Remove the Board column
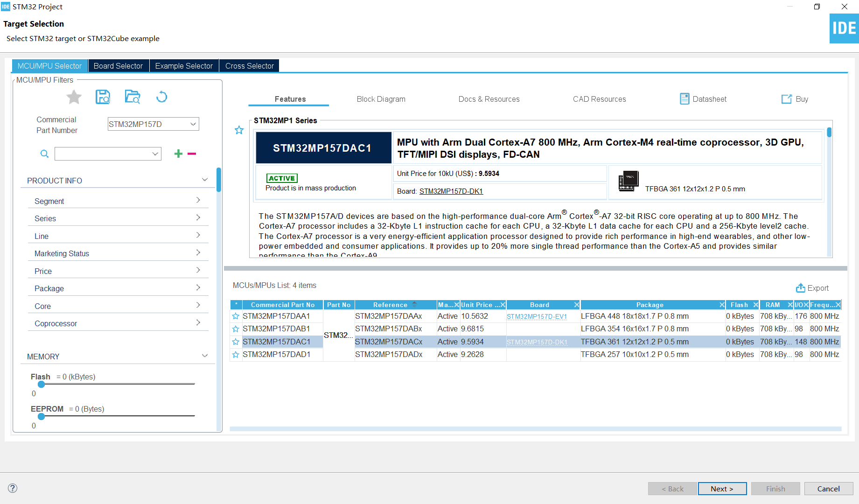The height and width of the screenshot is (504, 859). [576, 305]
